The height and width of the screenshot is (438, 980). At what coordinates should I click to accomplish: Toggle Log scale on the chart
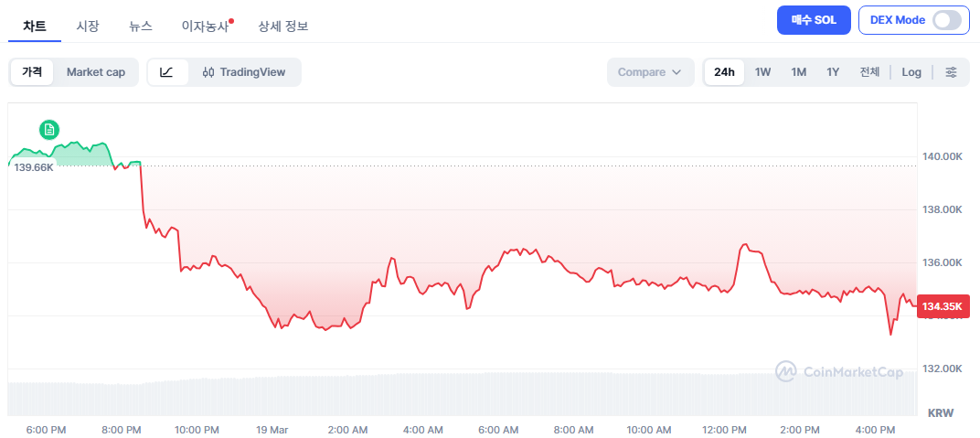911,72
